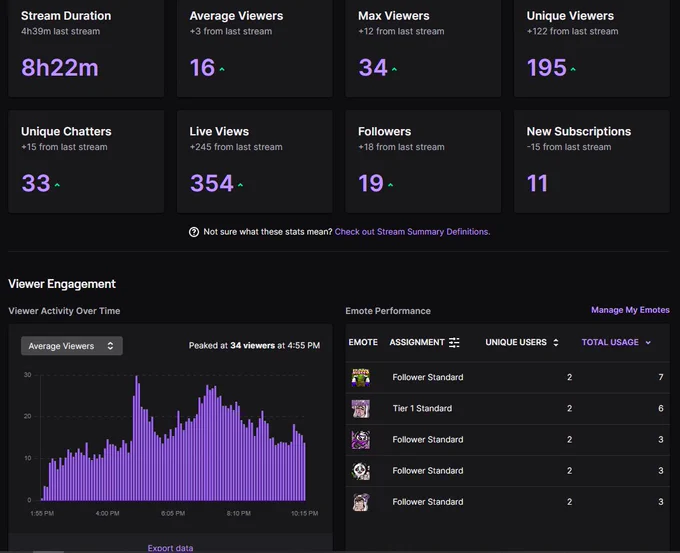Select the Unique Viewers 195 card

592,48
